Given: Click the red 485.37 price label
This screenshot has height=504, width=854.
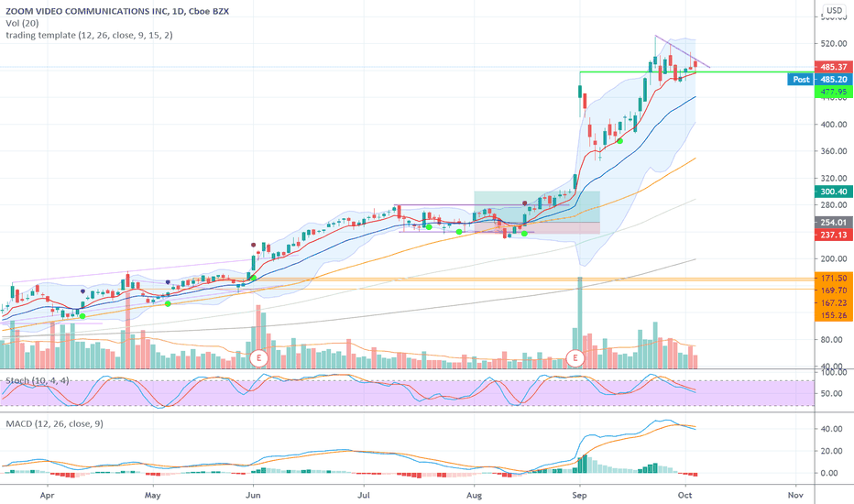Looking at the screenshot, I should pyautogui.click(x=834, y=67).
